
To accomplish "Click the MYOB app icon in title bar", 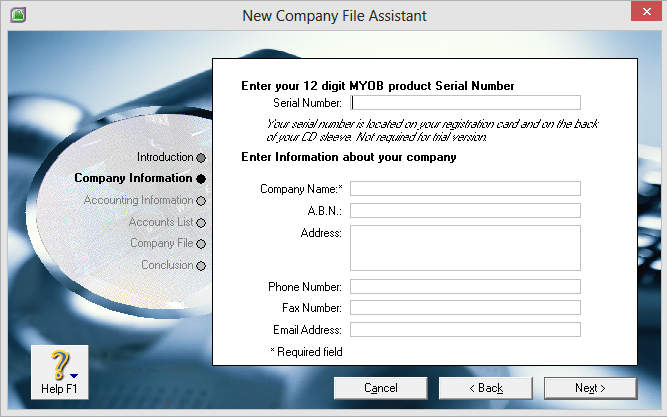I will click(x=18, y=15).
